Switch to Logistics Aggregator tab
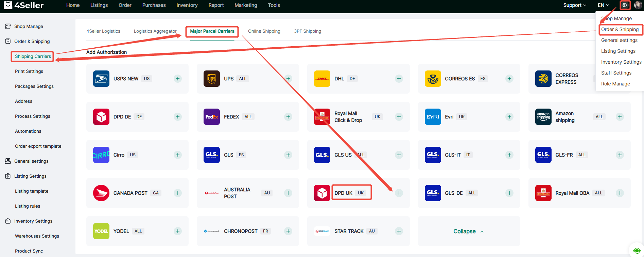644x257 pixels. [155, 31]
